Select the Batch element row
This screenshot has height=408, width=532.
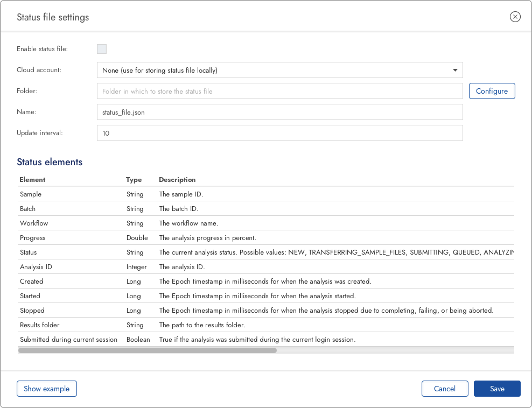coord(28,209)
